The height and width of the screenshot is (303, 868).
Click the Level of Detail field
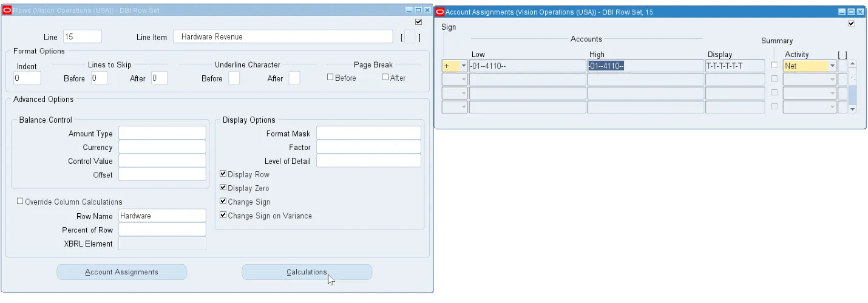[x=368, y=161]
